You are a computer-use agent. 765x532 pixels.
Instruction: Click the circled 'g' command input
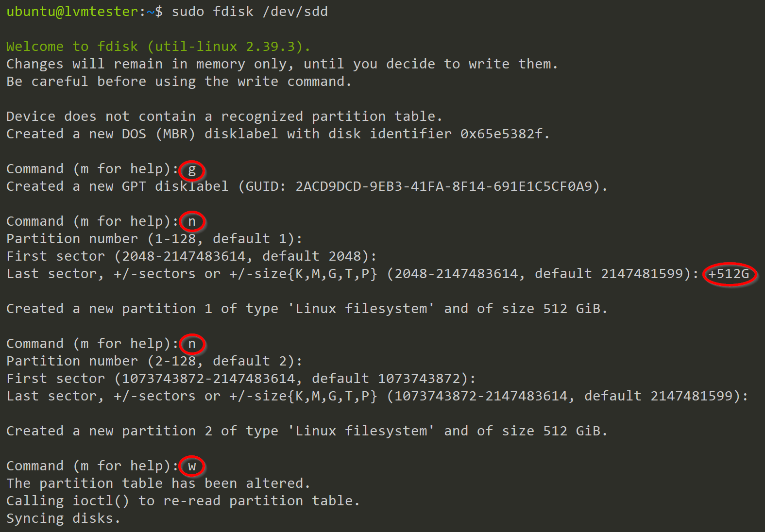(192, 170)
